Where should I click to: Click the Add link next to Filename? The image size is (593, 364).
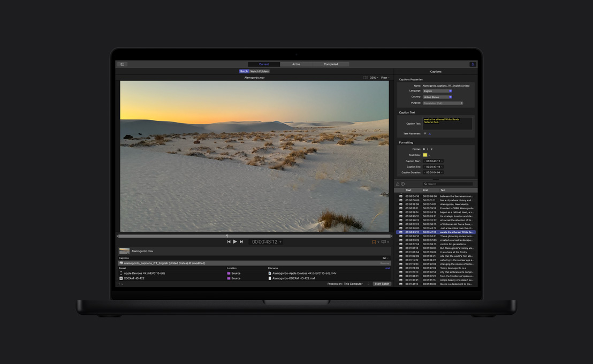(x=387, y=268)
